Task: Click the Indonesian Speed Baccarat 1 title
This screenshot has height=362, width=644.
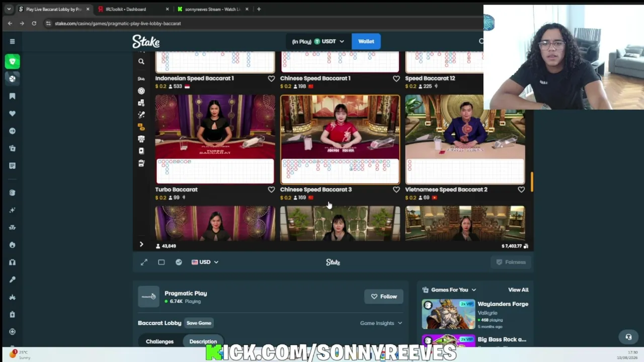Action: [195, 78]
